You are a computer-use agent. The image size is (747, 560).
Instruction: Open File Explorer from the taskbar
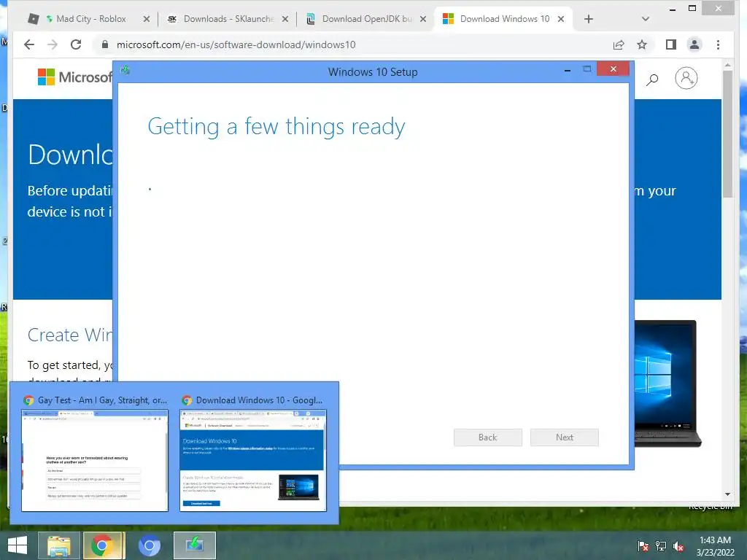click(x=59, y=545)
